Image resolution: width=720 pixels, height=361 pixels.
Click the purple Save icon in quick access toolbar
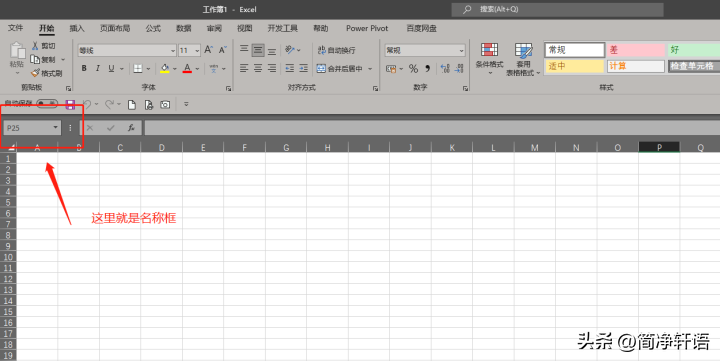click(70, 105)
